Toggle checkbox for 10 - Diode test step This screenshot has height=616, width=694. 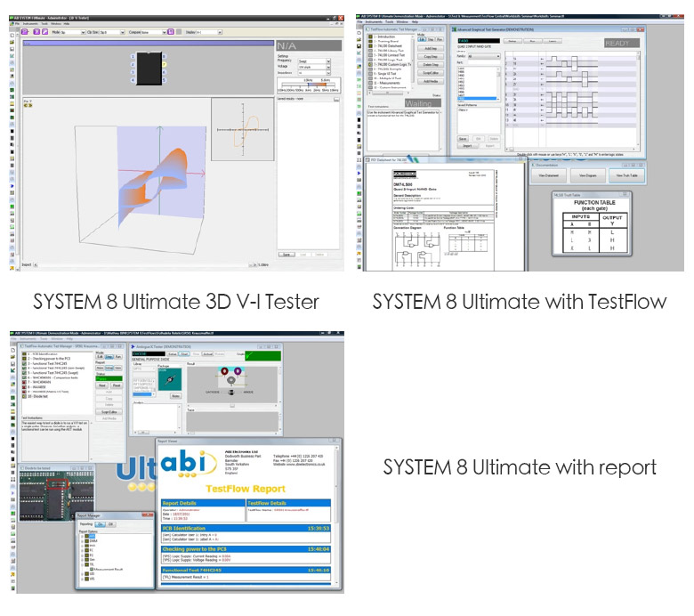pos(25,396)
